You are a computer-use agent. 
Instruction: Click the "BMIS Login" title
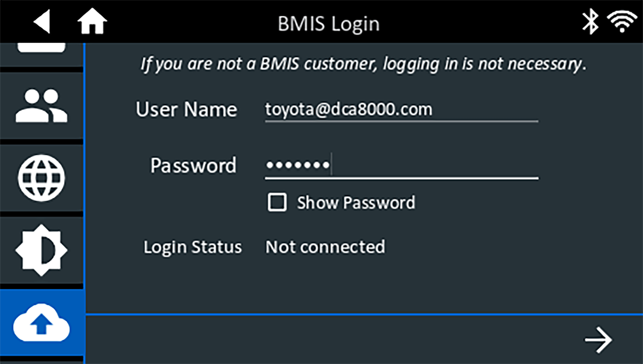(329, 24)
